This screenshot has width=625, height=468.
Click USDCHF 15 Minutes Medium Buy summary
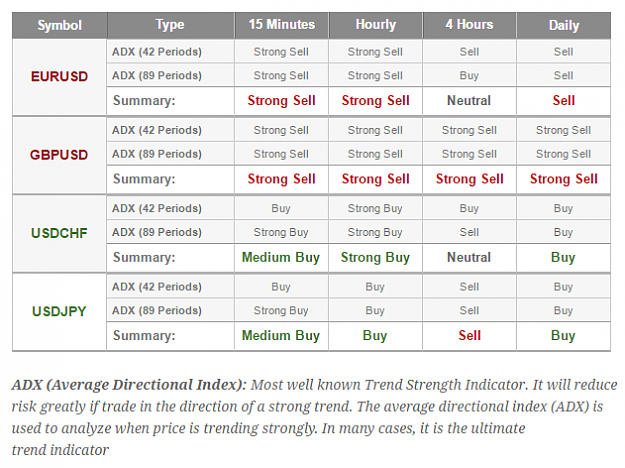(x=281, y=258)
